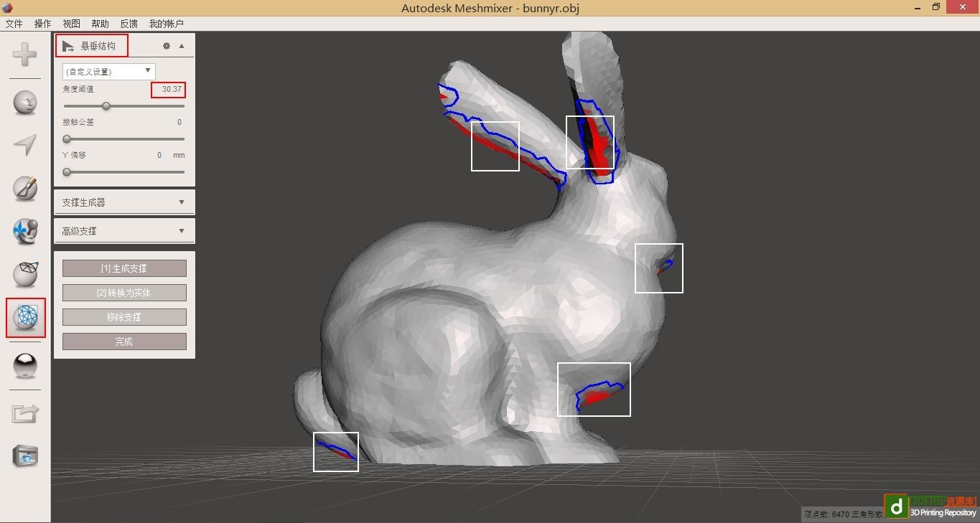Click the 接触公差 value 0
980x523 pixels.
pyautogui.click(x=179, y=122)
